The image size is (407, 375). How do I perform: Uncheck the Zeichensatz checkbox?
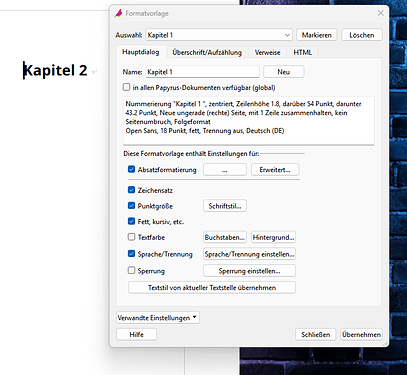[131, 190]
